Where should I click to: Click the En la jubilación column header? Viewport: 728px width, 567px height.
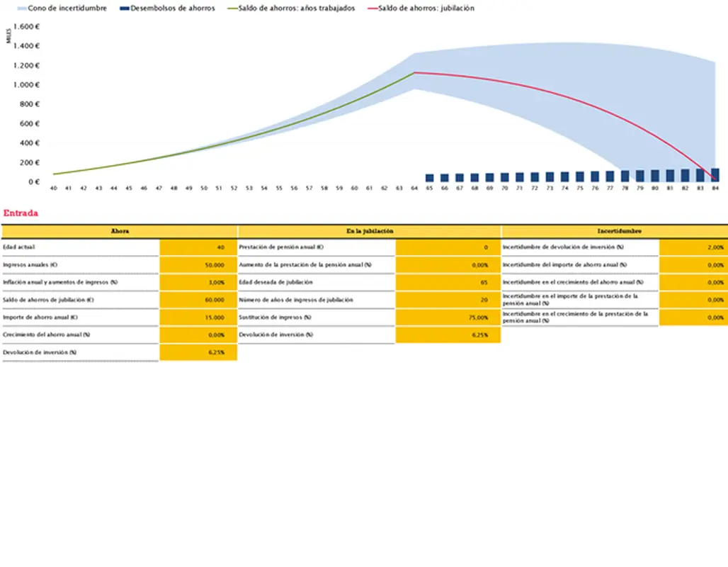coord(370,231)
